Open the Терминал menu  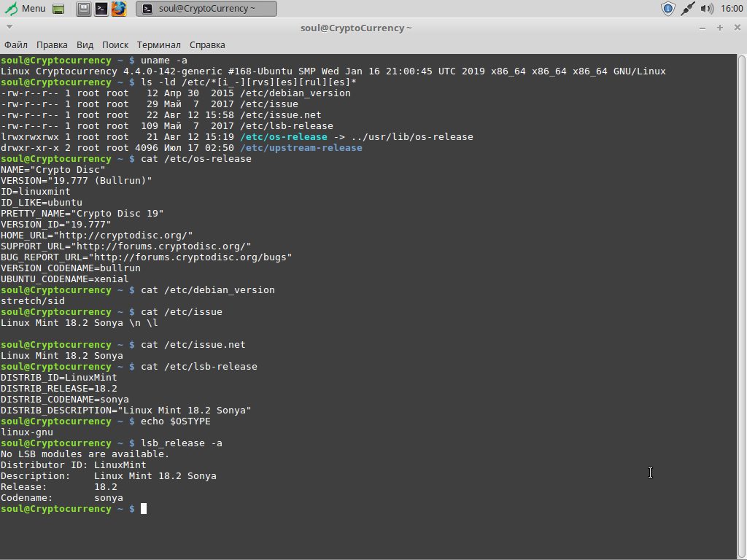pos(158,44)
